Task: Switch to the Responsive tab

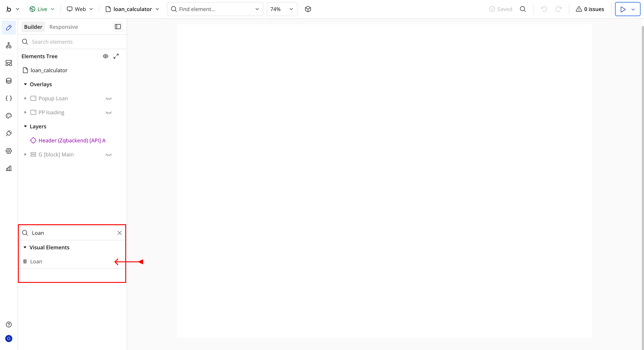Action: [64, 27]
